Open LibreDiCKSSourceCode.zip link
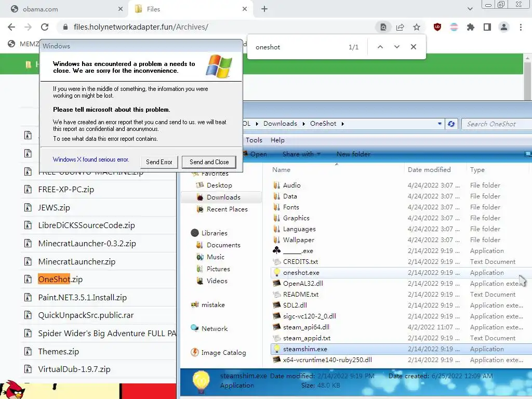Screen dimensions: 532x399 click(87, 225)
